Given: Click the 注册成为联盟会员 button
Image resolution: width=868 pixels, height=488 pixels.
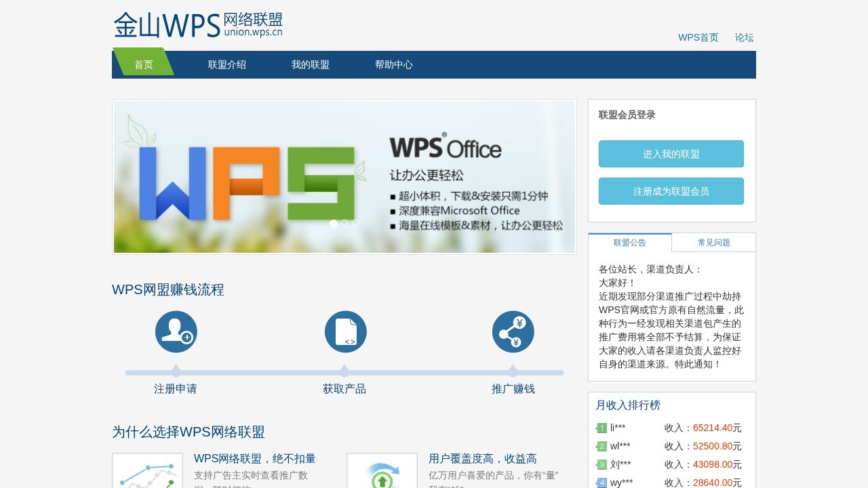Looking at the screenshot, I should click(x=671, y=191).
